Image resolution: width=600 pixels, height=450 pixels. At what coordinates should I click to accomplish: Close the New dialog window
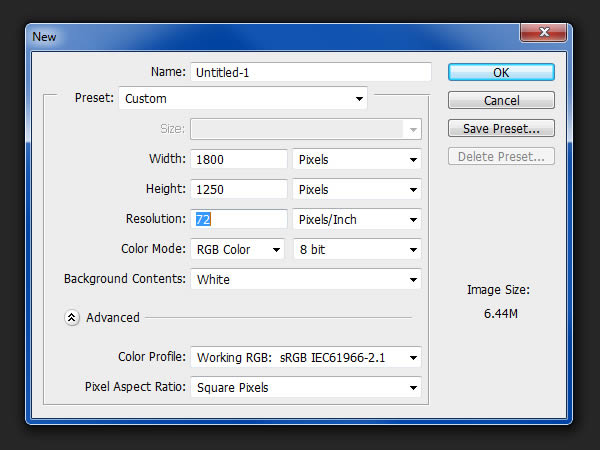(x=543, y=32)
